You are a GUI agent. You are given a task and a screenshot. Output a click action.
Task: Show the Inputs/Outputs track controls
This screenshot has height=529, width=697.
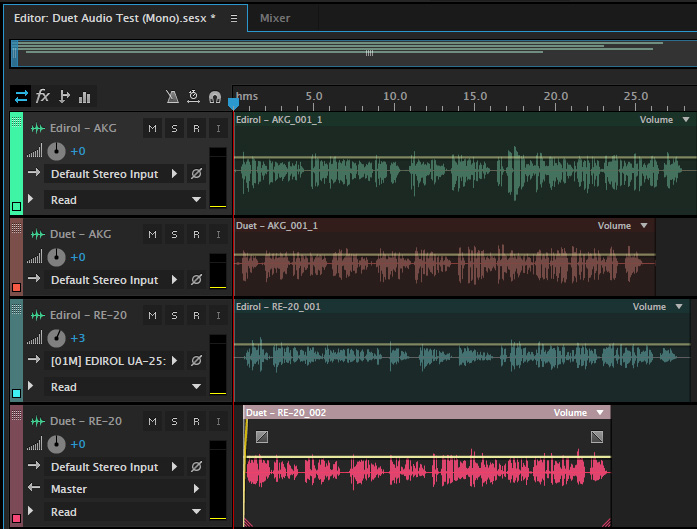pyautogui.click(x=21, y=96)
